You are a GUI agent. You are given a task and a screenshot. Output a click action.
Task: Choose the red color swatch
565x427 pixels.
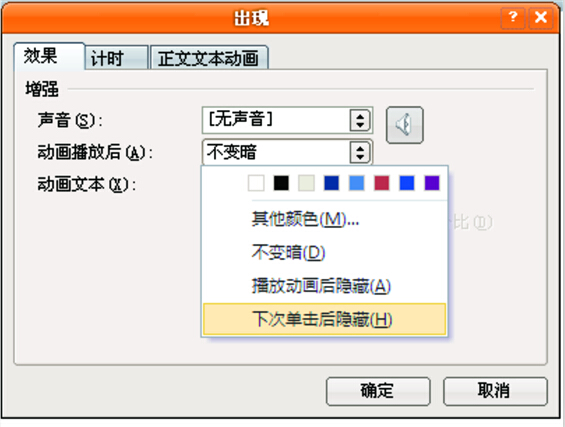tap(382, 183)
